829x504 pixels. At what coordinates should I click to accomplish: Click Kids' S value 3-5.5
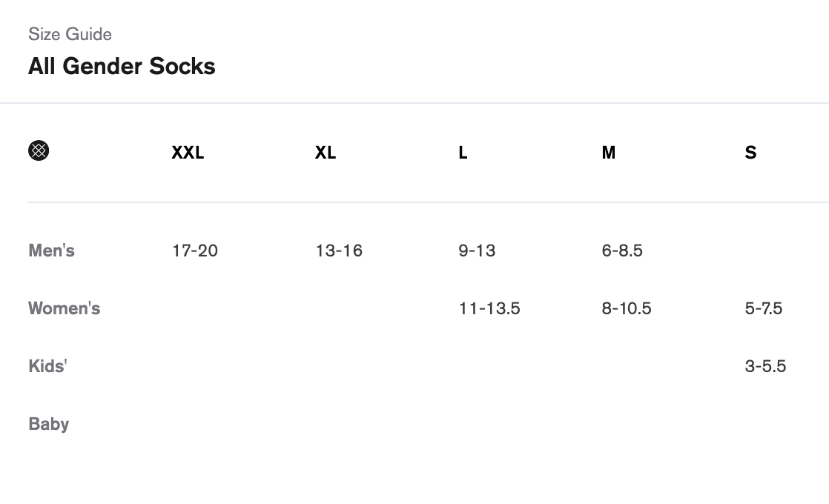(765, 366)
